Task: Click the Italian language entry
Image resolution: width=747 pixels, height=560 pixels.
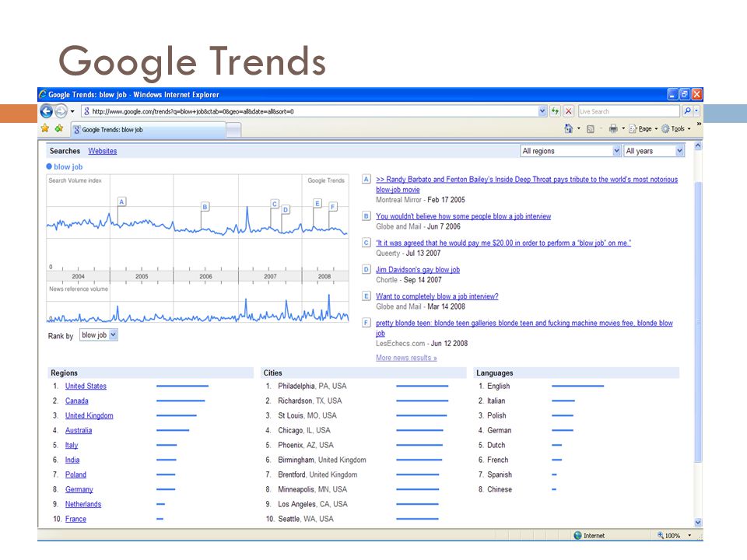Action: [496, 401]
